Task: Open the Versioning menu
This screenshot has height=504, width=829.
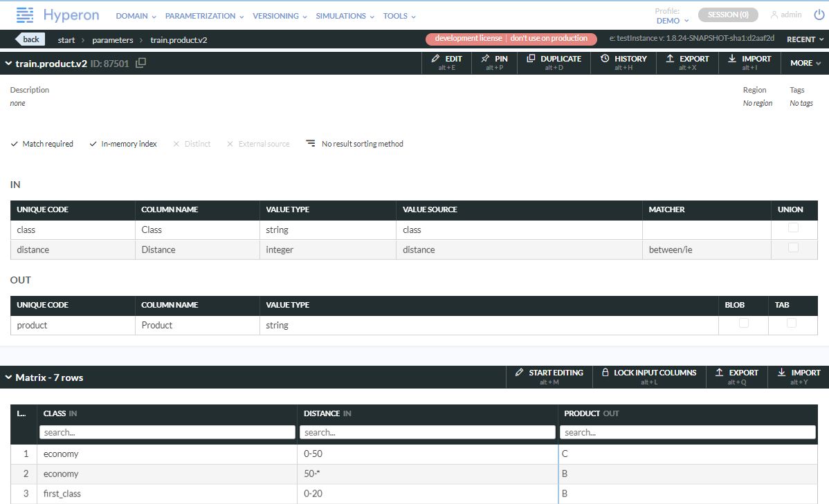Action: tap(280, 16)
